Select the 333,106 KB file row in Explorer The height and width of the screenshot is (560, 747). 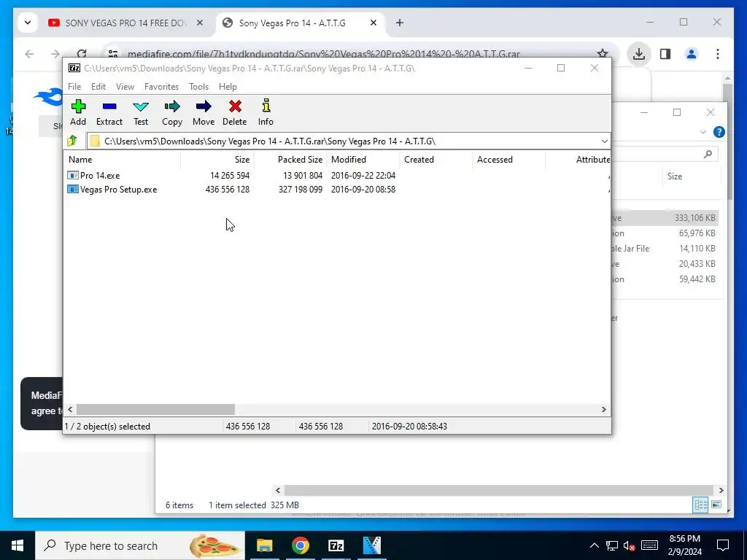click(x=665, y=218)
